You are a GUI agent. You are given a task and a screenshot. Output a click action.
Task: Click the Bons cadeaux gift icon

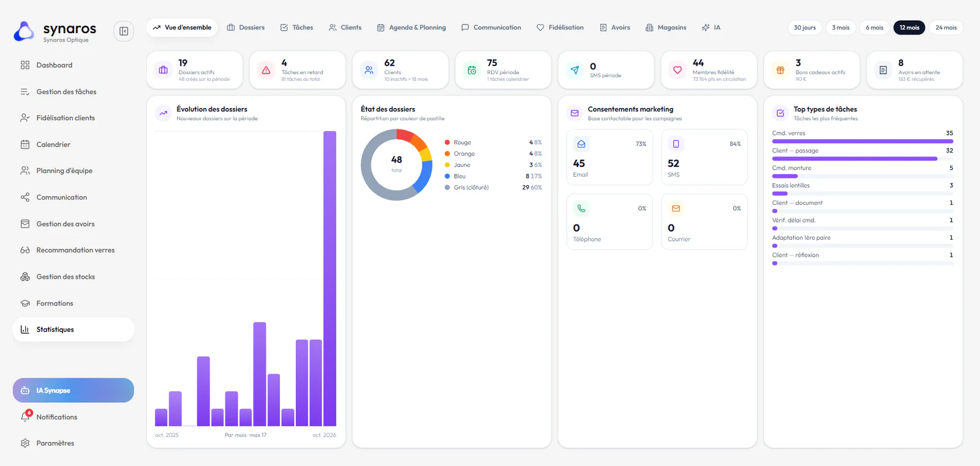click(781, 70)
